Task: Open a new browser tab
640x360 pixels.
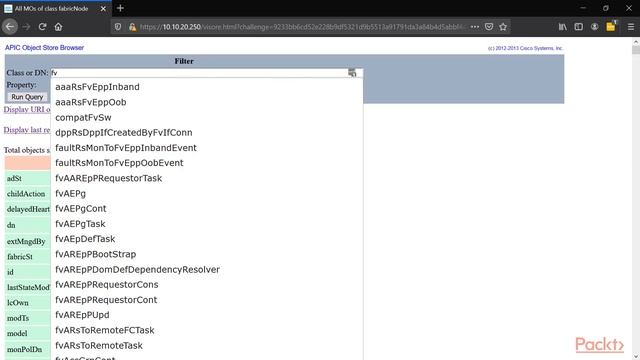Action: coord(120,8)
